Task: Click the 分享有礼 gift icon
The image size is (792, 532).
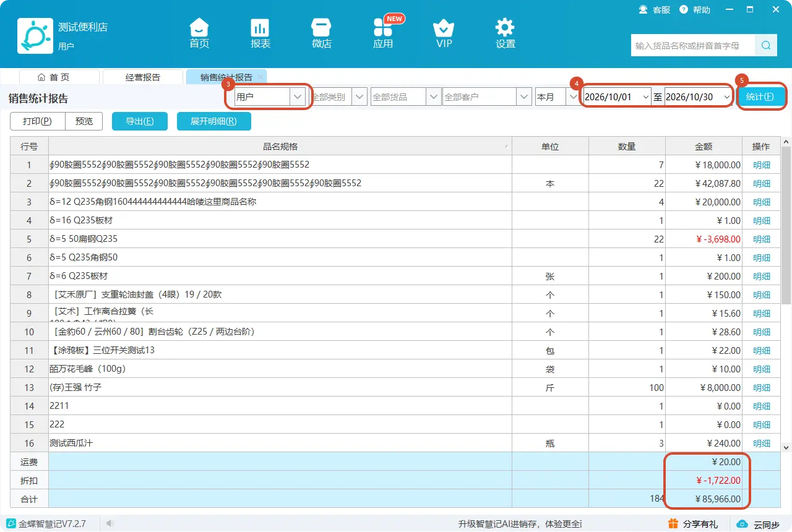Action: pyautogui.click(x=673, y=524)
